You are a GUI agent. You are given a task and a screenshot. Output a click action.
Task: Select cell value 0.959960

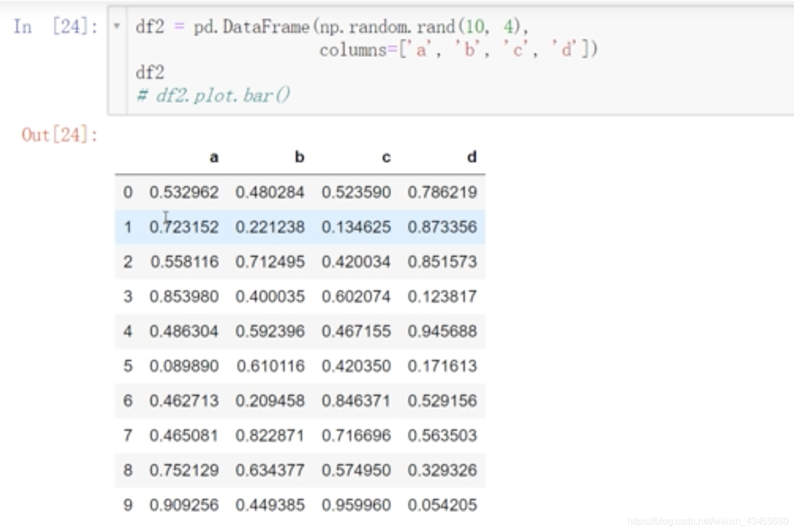356,505
